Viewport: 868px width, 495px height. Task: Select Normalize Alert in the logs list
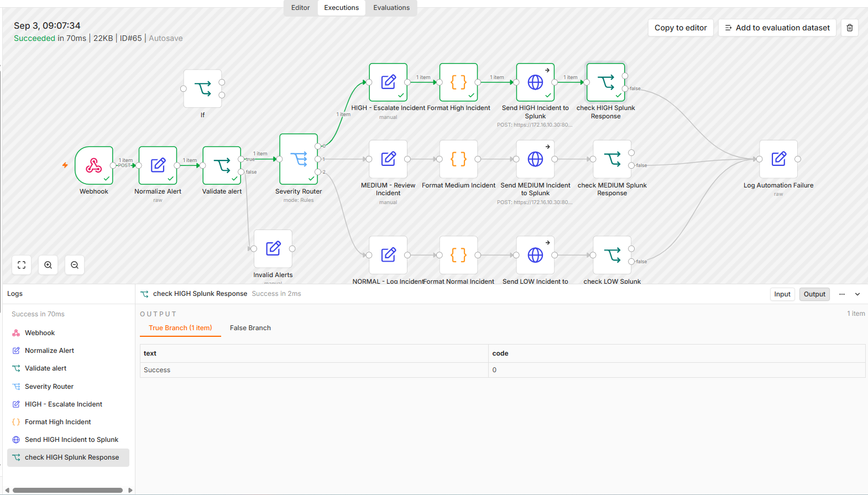pyautogui.click(x=68, y=351)
